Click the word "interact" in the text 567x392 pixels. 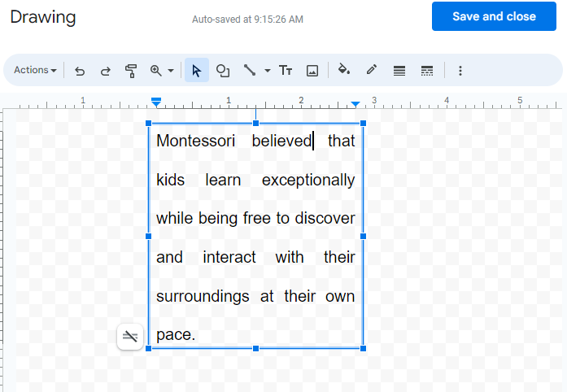coord(229,257)
